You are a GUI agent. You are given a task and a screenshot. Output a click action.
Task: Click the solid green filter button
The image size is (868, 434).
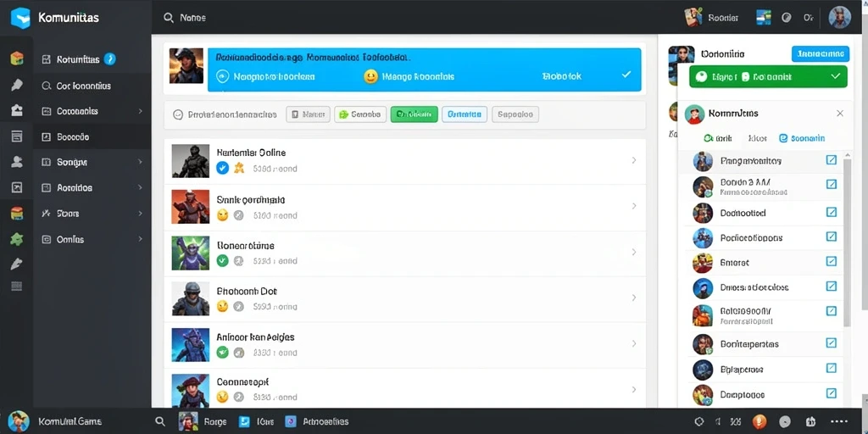(414, 114)
